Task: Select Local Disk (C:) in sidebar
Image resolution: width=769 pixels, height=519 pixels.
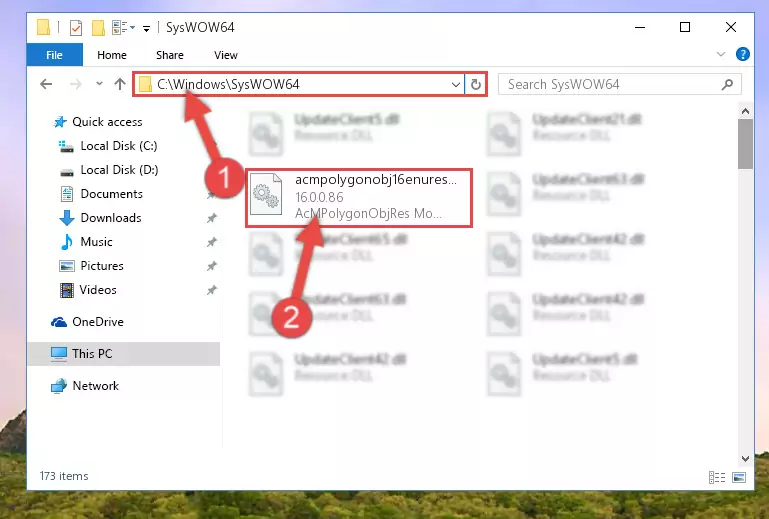Action: coord(119,146)
